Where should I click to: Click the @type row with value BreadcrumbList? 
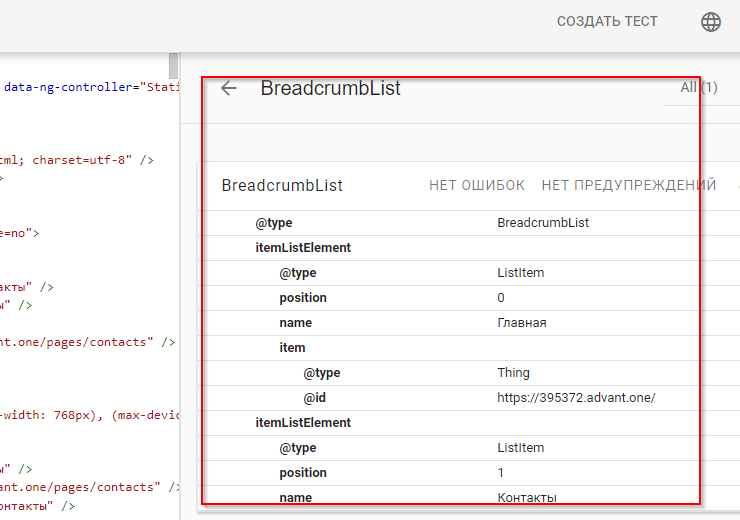pos(274,223)
